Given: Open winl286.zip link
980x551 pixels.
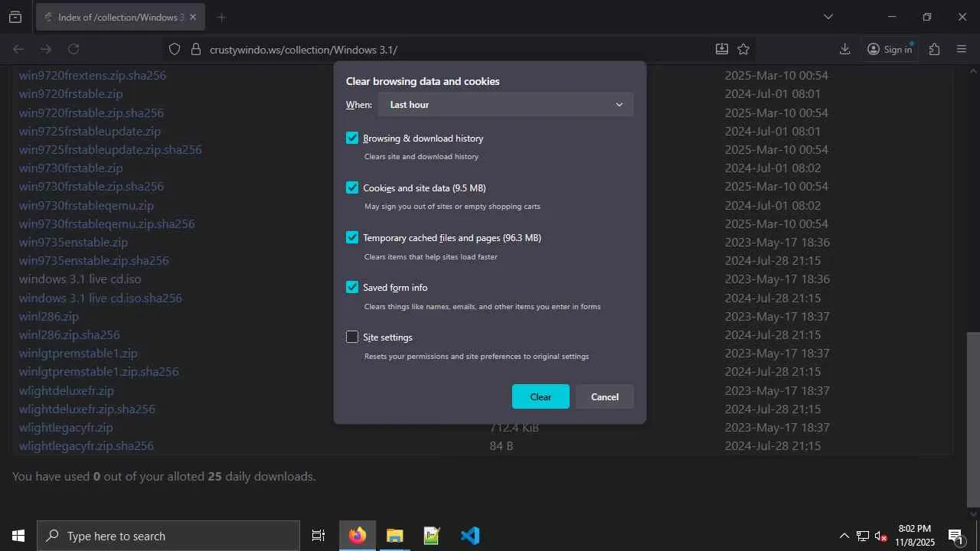Looking at the screenshot, I should tap(49, 317).
